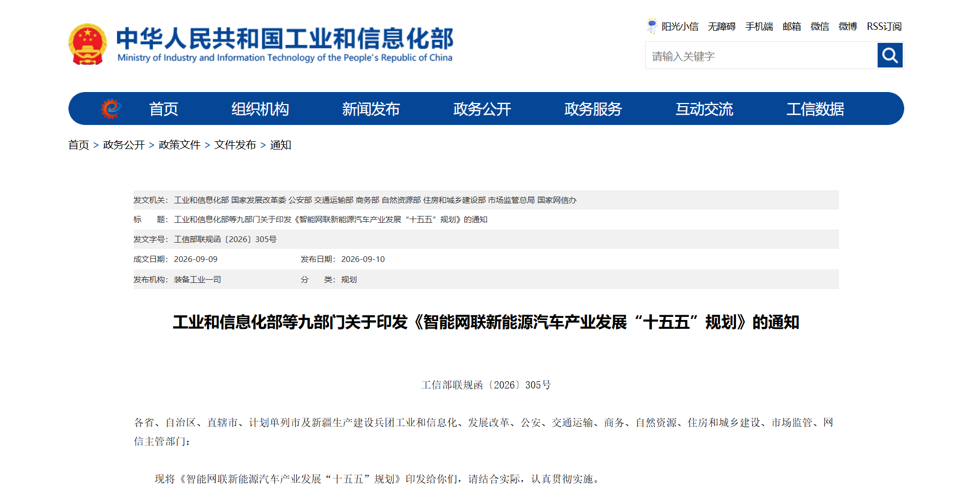Screen dimensions: 980x503
Task: Click the 无障碍 accessibility link
Action: (721, 27)
